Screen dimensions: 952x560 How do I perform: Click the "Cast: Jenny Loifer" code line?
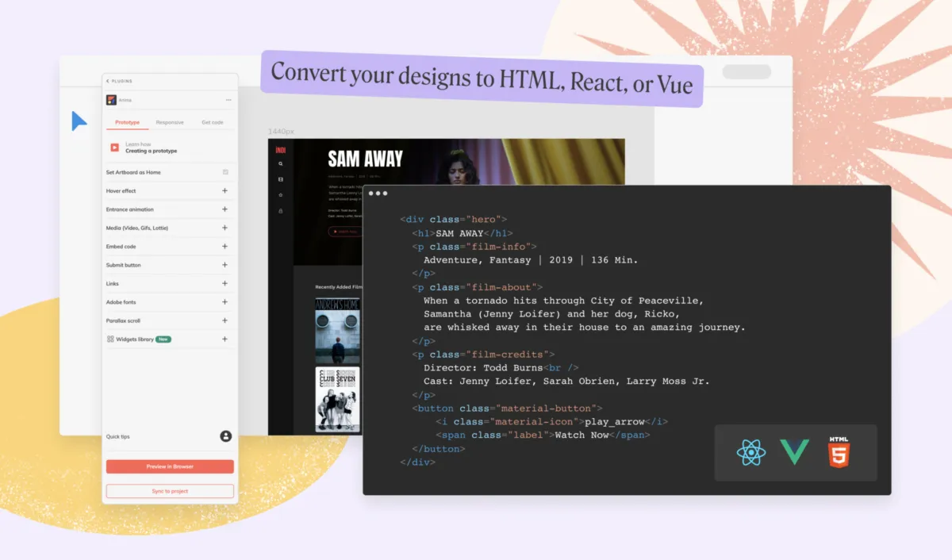(566, 382)
